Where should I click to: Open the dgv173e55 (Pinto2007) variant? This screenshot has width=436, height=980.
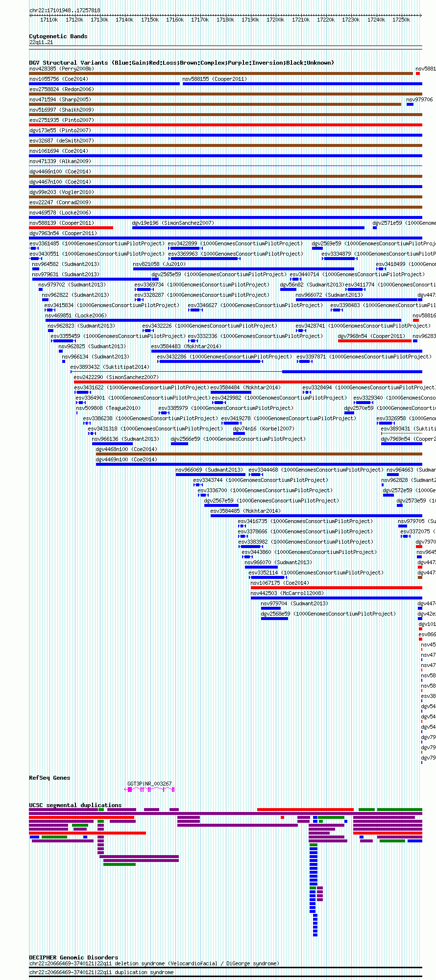(60, 130)
